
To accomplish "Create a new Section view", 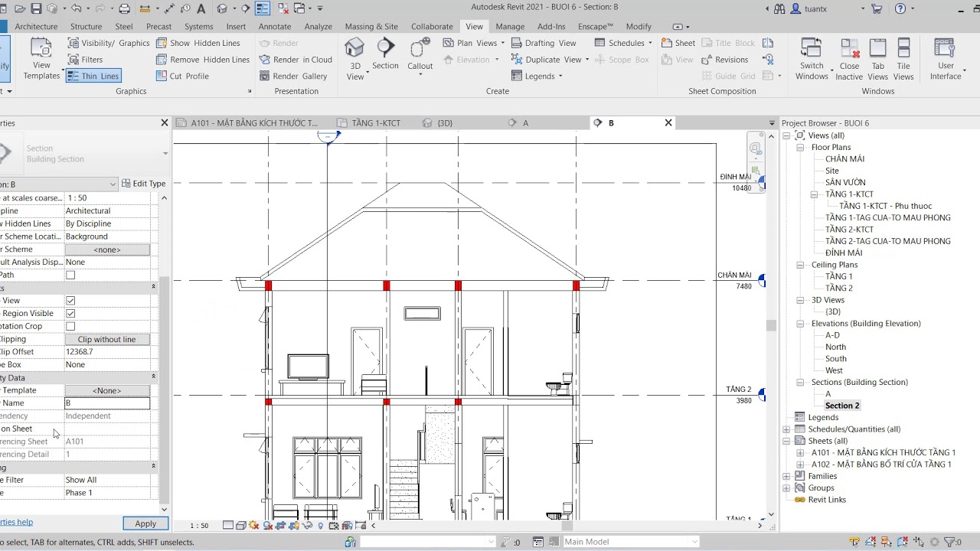I will pyautogui.click(x=385, y=54).
